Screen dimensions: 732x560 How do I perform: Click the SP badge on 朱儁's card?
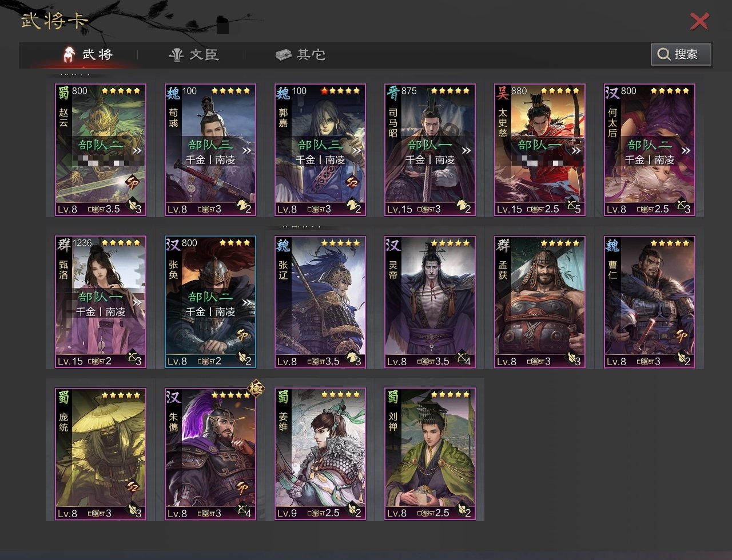click(x=242, y=487)
